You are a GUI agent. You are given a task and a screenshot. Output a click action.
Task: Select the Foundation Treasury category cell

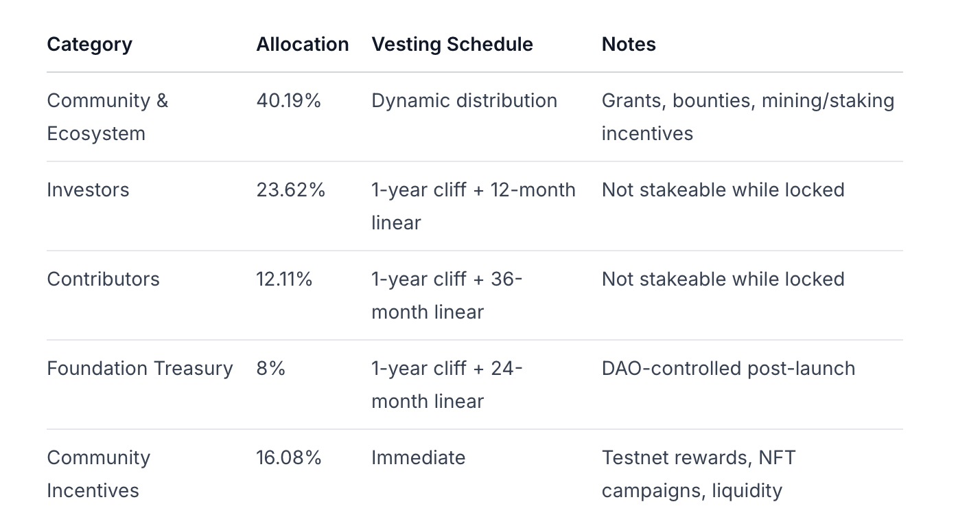tap(140, 369)
